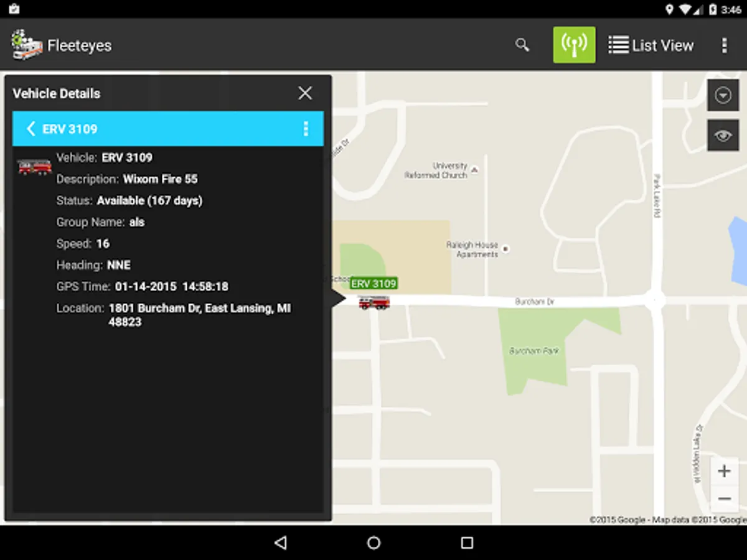The width and height of the screenshot is (747, 560).
Task: Open ERV 3109 header options menu
Action: click(x=305, y=129)
